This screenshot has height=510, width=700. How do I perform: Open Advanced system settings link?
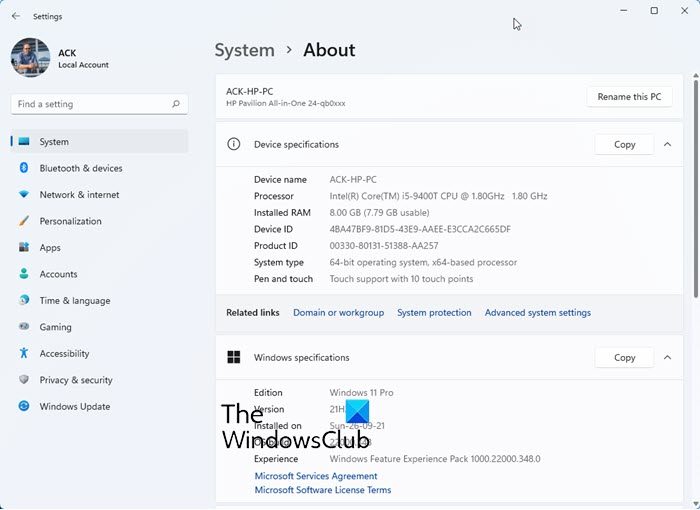coord(538,313)
